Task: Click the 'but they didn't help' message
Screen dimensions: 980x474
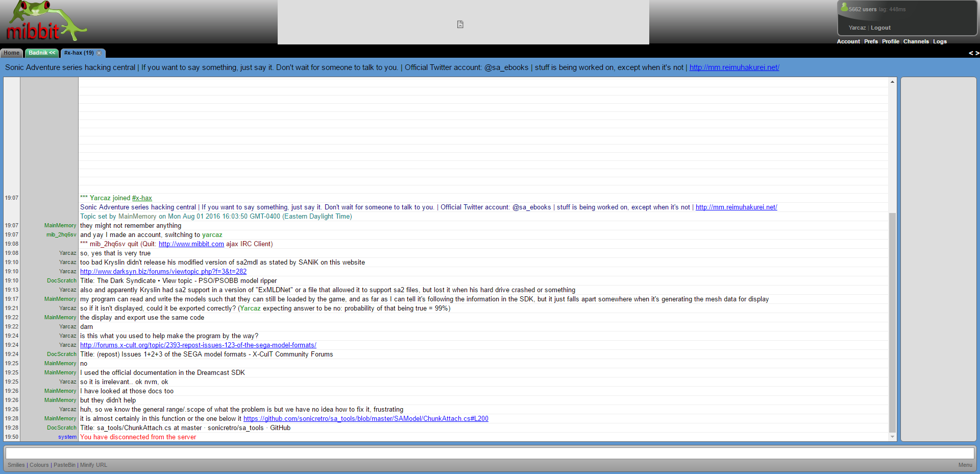Action: click(x=108, y=400)
